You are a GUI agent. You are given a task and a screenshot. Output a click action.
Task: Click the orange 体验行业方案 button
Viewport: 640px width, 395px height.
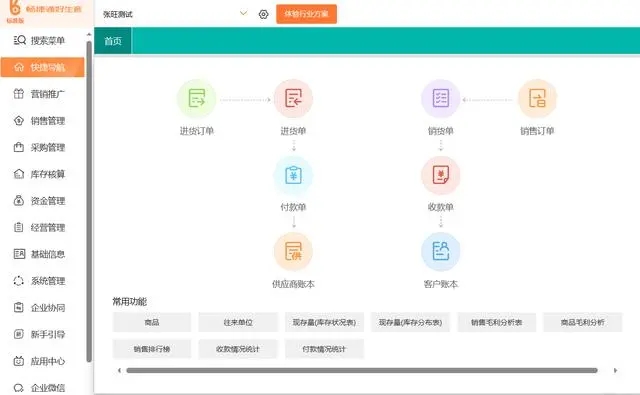[x=307, y=14]
